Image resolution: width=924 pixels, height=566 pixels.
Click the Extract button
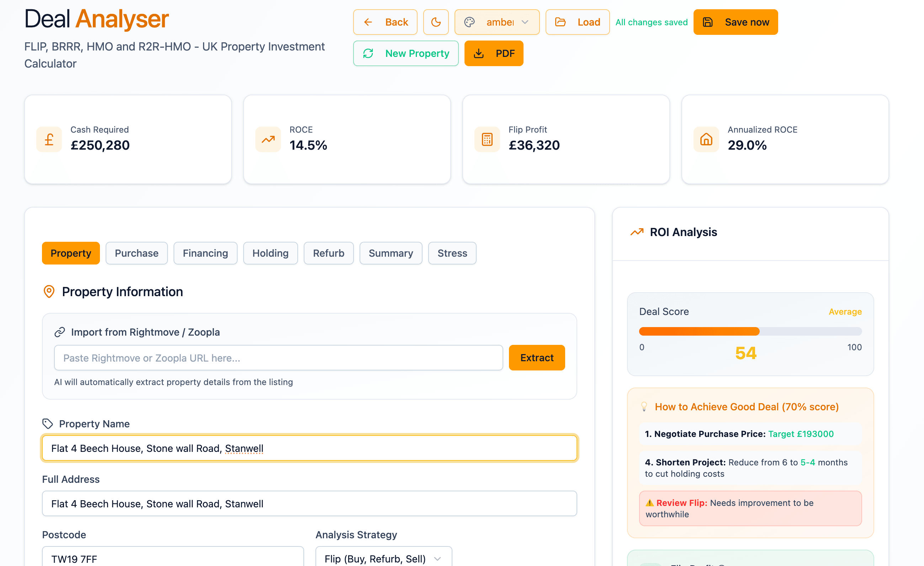click(537, 358)
